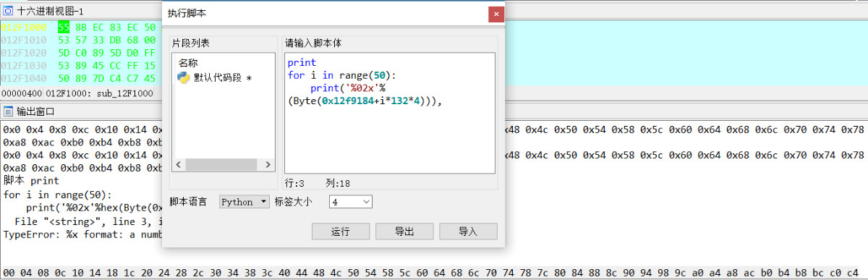
Task: Open the 脚本语言 Python dropdown
Action: click(x=244, y=202)
